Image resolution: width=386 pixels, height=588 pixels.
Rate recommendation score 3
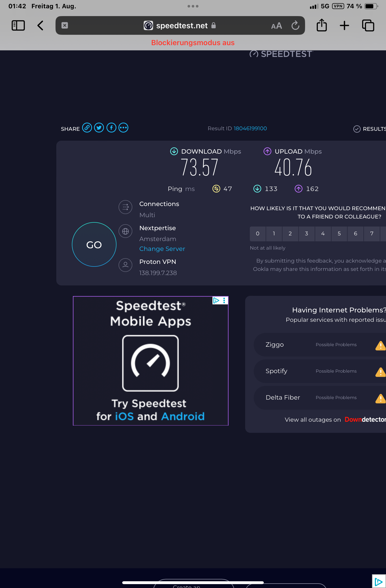coord(307,234)
